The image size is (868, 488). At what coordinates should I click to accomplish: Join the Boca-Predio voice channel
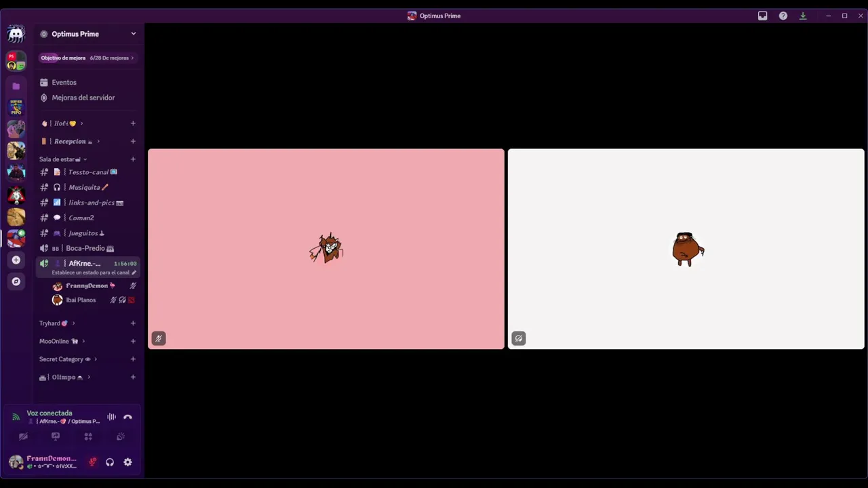tap(90, 248)
